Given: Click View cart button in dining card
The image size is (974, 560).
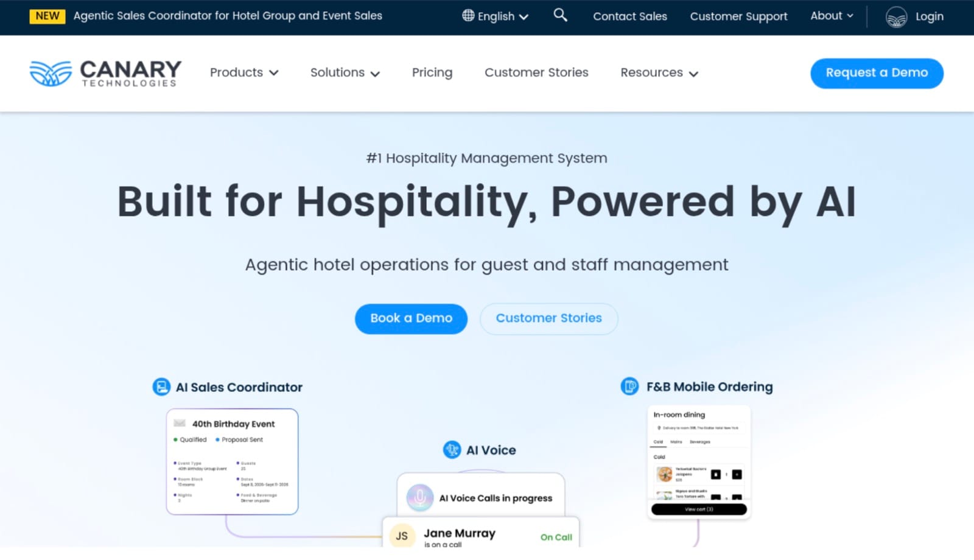Looking at the screenshot, I should [699, 509].
